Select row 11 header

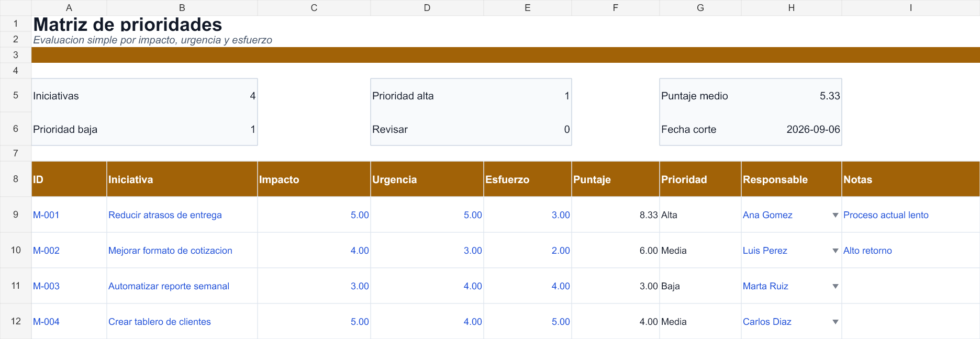point(16,286)
